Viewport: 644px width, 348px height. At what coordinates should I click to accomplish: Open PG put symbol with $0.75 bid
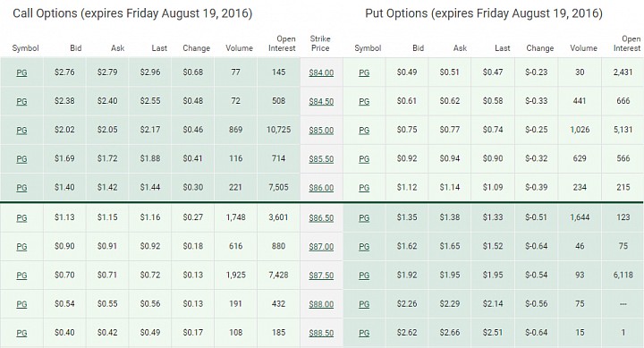click(x=364, y=131)
